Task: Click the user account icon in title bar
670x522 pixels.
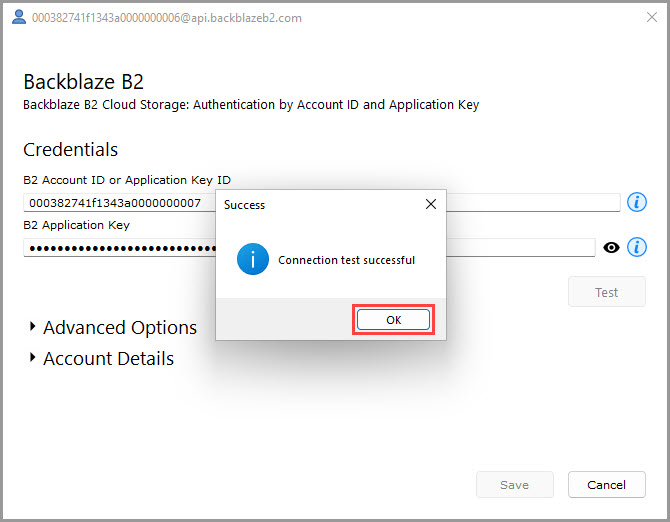Action: point(18,17)
